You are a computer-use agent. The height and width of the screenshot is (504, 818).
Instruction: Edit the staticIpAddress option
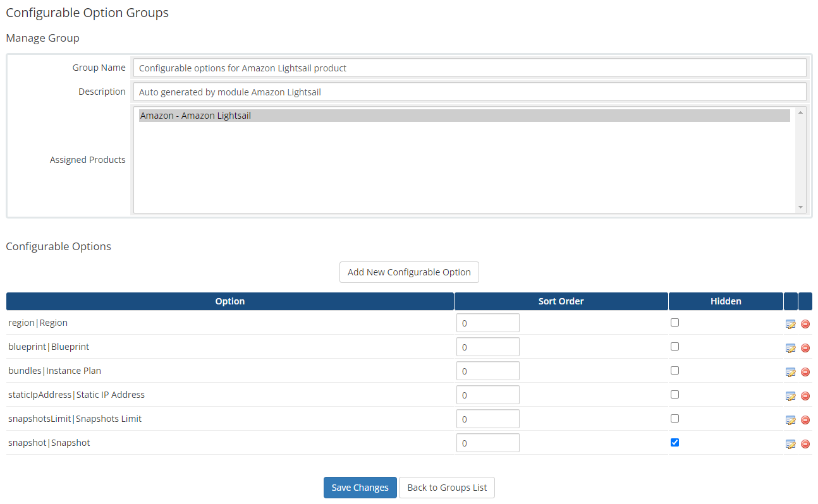click(790, 395)
